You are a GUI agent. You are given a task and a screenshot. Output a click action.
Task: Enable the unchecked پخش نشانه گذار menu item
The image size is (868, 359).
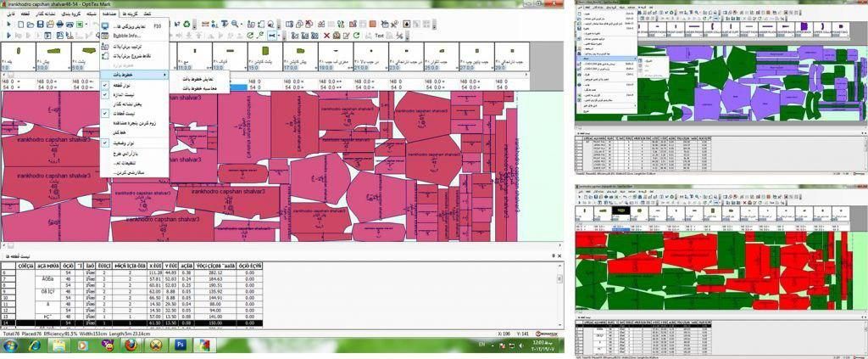click(x=134, y=104)
